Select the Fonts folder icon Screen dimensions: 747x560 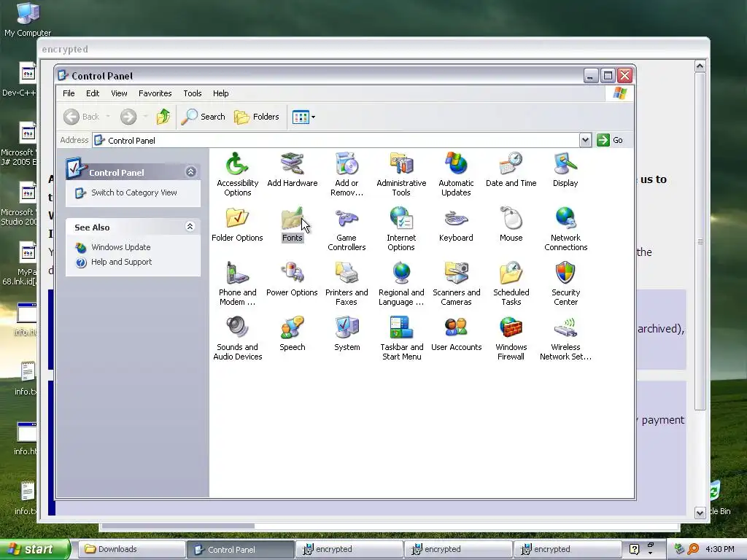coord(292,225)
